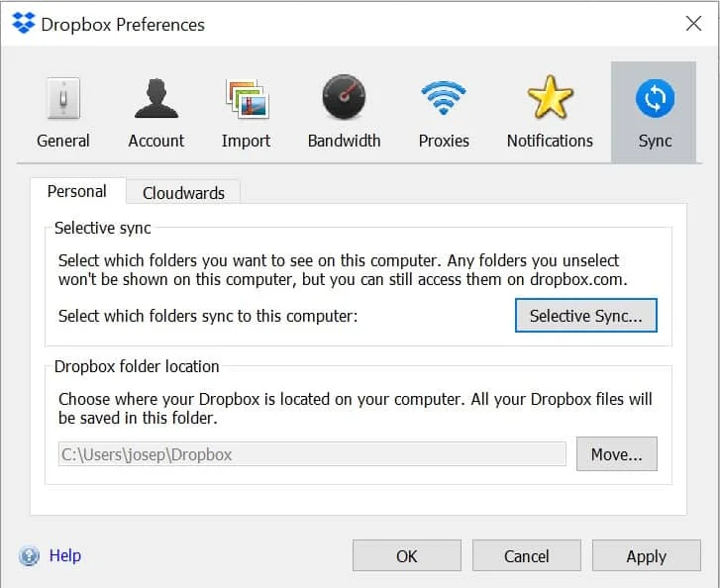
Task: Click the 'Dropbox Preferences' window title
Action: [x=123, y=25]
